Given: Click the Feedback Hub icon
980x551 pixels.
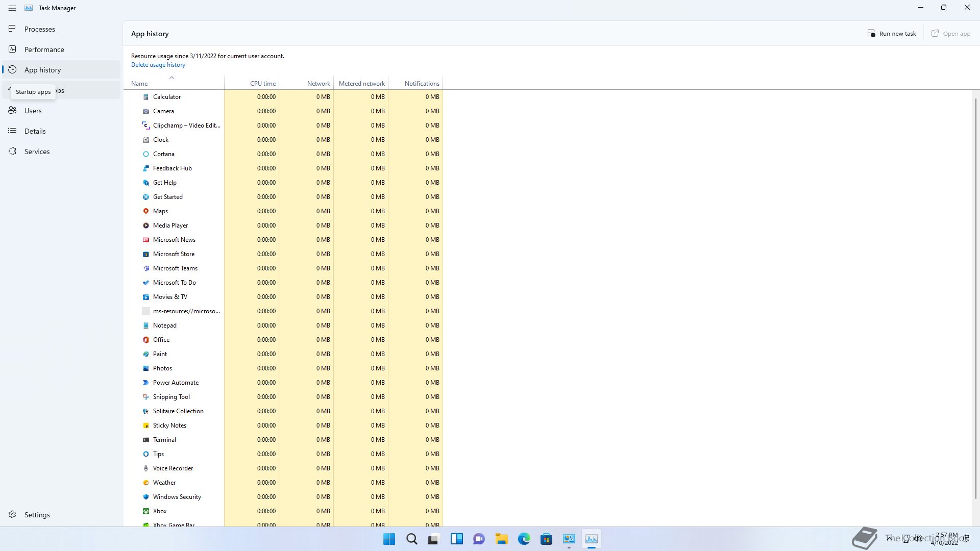Looking at the screenshot, I should pyautogui.click(x=146, y=168).
